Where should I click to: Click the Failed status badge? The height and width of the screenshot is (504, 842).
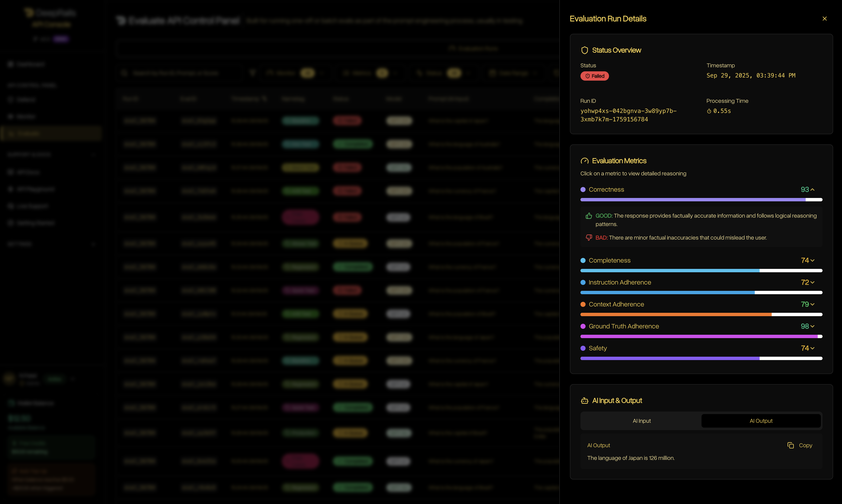[x=594, y=76]
